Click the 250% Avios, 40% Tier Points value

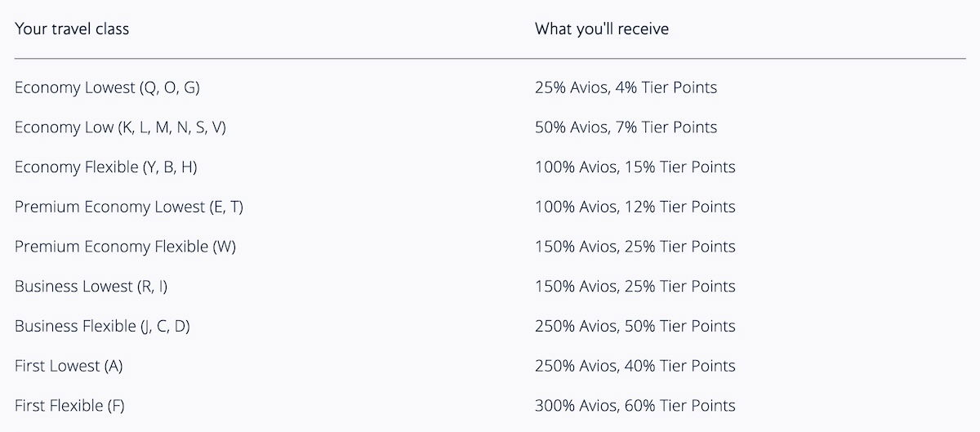(x=635, y=366)
